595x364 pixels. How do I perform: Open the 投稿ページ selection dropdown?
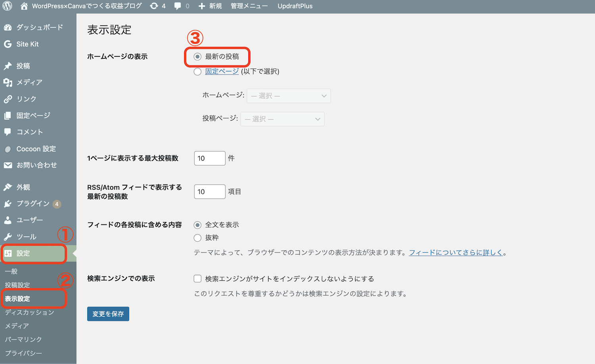[x=282, y=119]
